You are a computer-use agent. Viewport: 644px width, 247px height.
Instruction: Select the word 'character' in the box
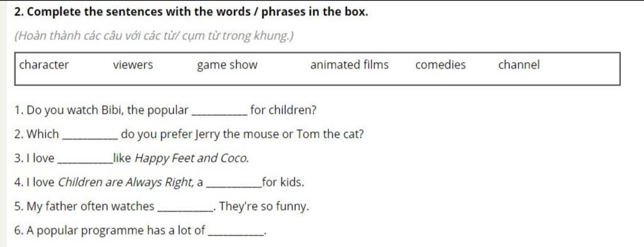click(x=45, y=65)
